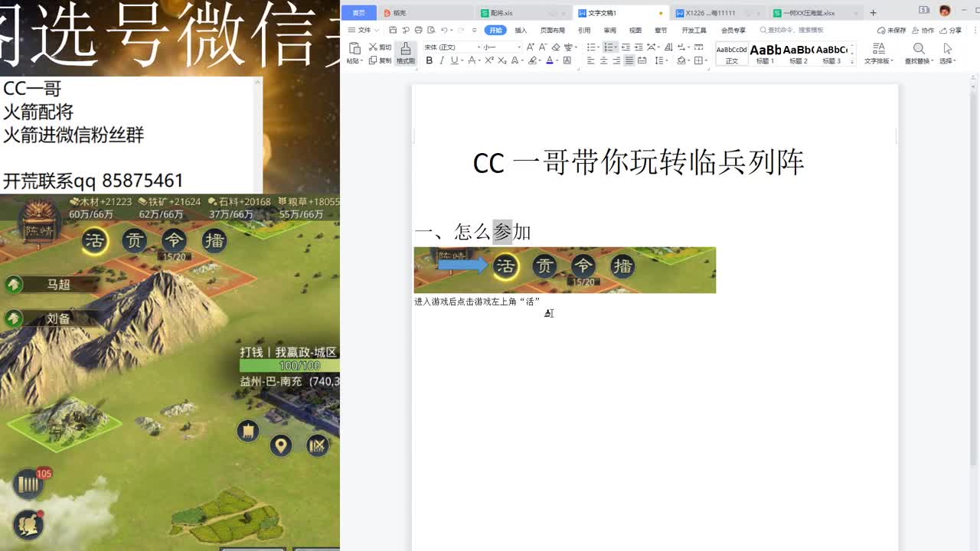Click the font color A swatch
The image size is (980, 551).
550,60
